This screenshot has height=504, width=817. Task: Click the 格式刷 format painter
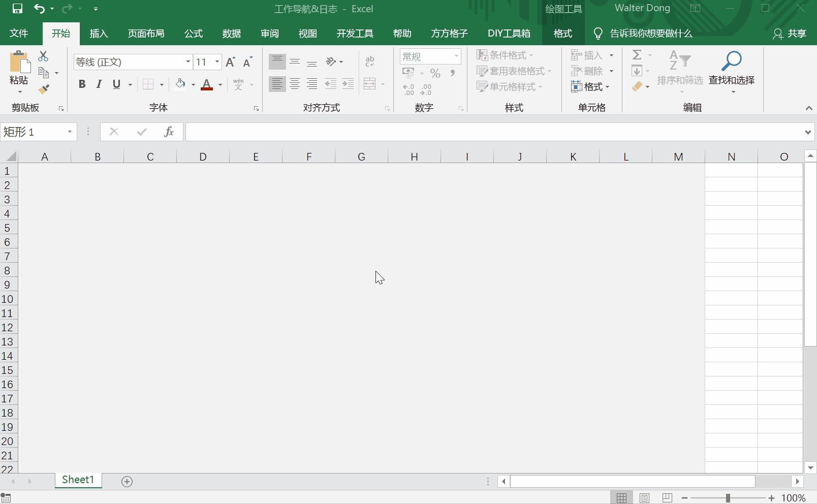[x=44, y=88]
